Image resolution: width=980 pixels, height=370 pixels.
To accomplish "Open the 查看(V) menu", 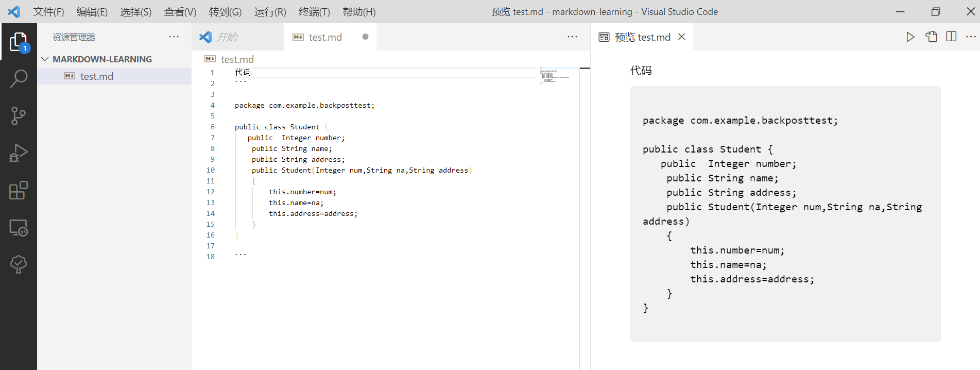I will (x=180, y=11).
